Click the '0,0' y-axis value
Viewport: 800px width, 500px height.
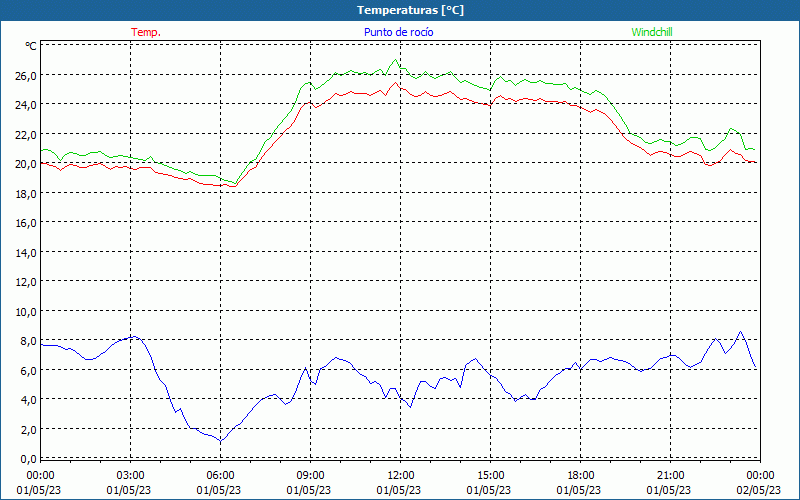pyautogui.click(x=28, y=459)
